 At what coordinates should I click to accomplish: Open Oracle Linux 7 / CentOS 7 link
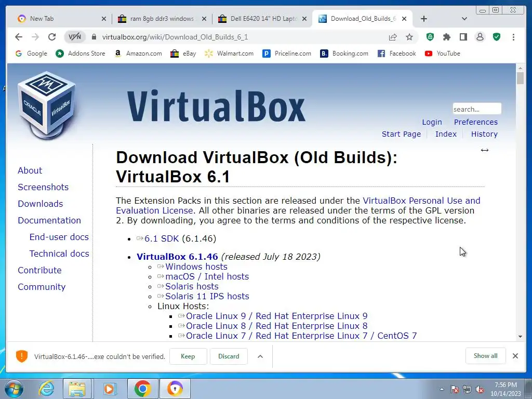(301, 336)
